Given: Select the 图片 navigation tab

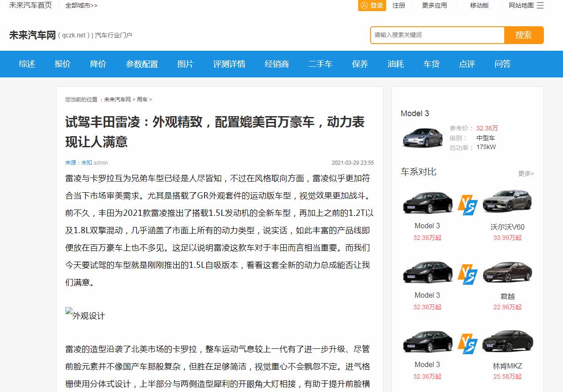Looking at the screenshot, I should [x=185, y=64].
